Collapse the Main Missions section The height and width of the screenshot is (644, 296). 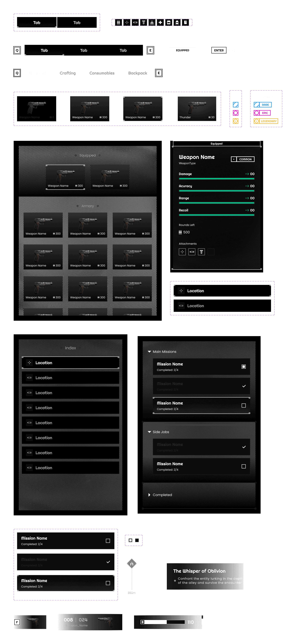[149, 352]
